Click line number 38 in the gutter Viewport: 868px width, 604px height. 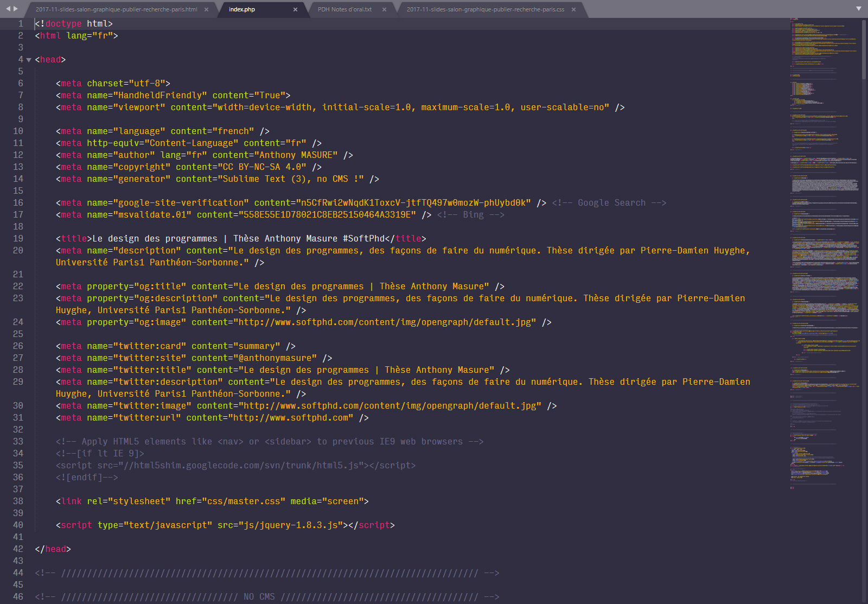18,501
